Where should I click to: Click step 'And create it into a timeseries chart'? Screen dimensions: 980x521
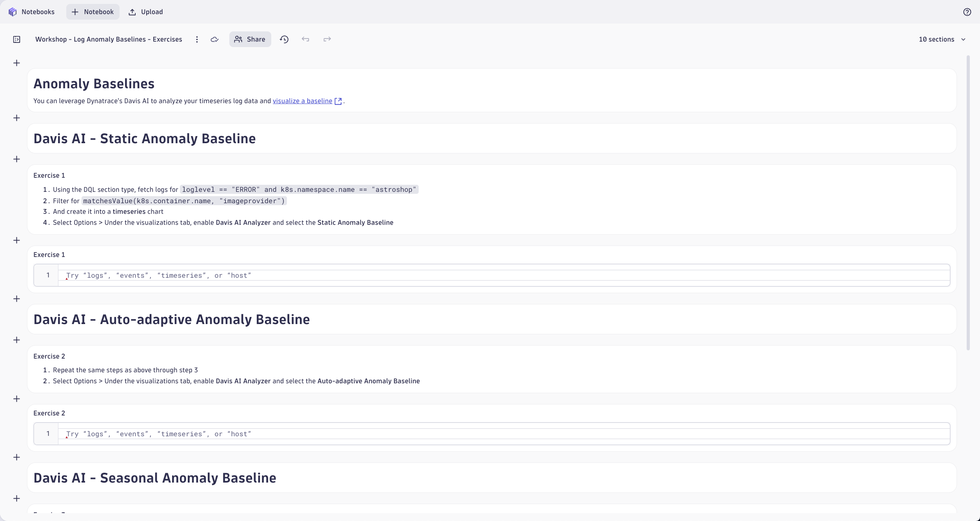108,211
